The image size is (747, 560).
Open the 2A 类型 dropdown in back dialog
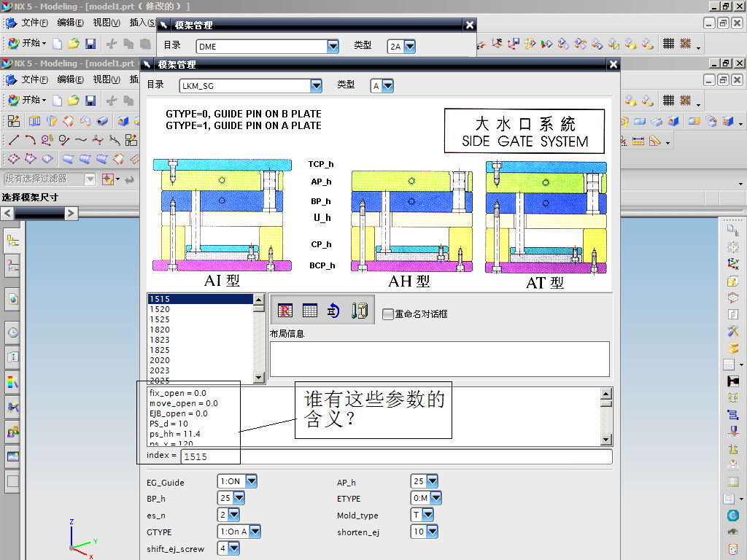409,46
